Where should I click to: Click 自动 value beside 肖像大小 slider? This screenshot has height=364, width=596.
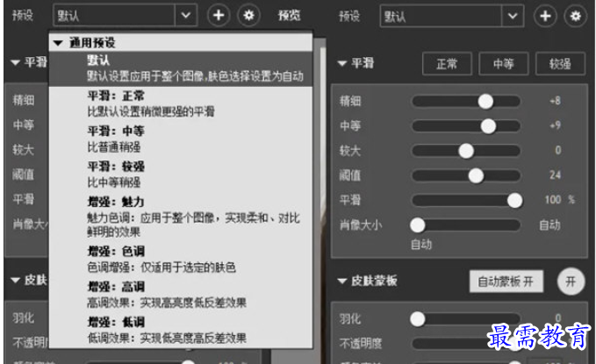pos(550,225)
